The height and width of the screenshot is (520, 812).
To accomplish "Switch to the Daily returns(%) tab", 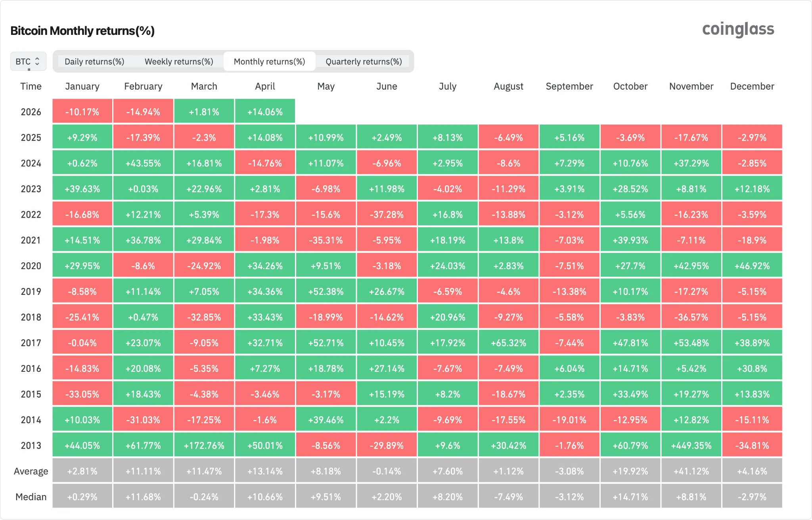I will pyautogui.click(x=95, y=61).
